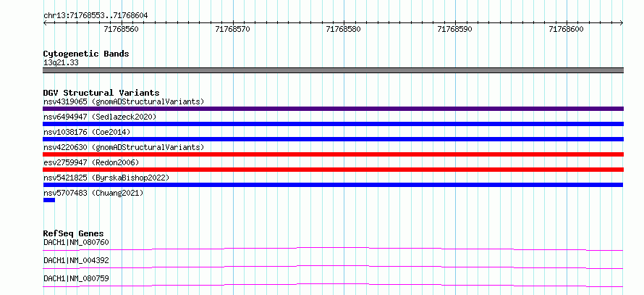Click the blue nsv1038176 variant bar
The width and height of the screenshot is (644, 295).
(x=333, y=139)
